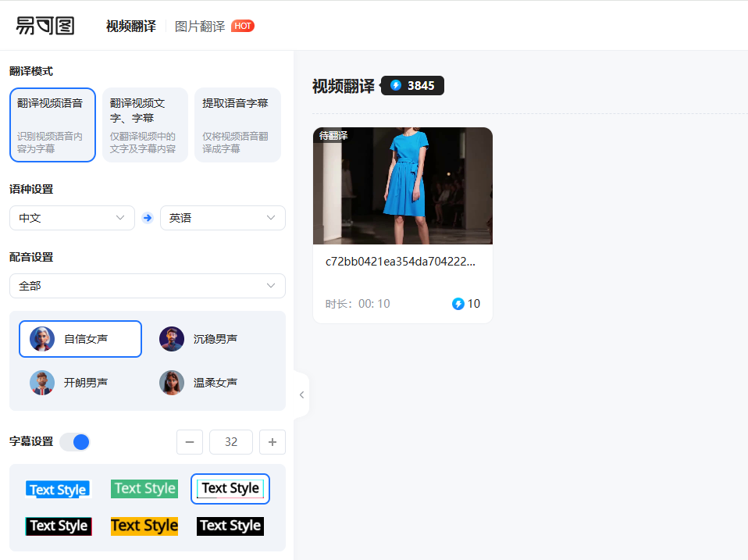Choose the yellow background Text Style
This screenshot has height=560, width=748.
pyautogui.click(x=144, y=526)
